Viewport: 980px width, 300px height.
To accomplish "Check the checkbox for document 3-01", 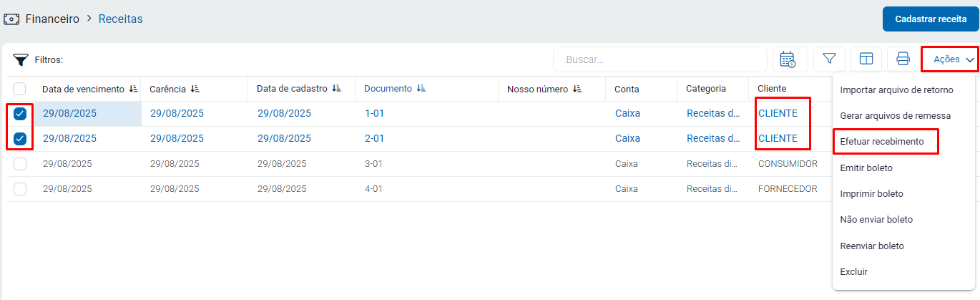I will click(20, 164).
